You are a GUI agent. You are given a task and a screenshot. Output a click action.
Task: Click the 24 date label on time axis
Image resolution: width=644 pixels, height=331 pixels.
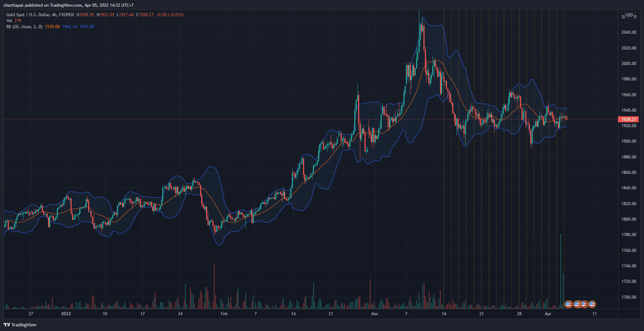tap(180, 314)
